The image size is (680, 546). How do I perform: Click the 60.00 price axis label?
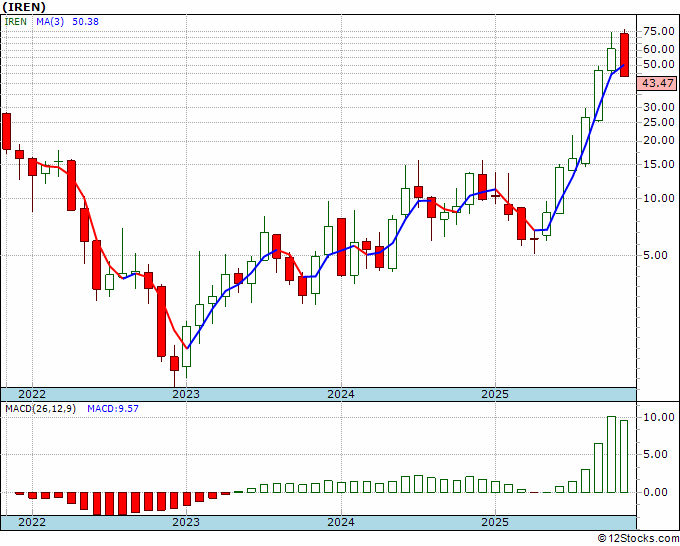(x=659, y=49)
